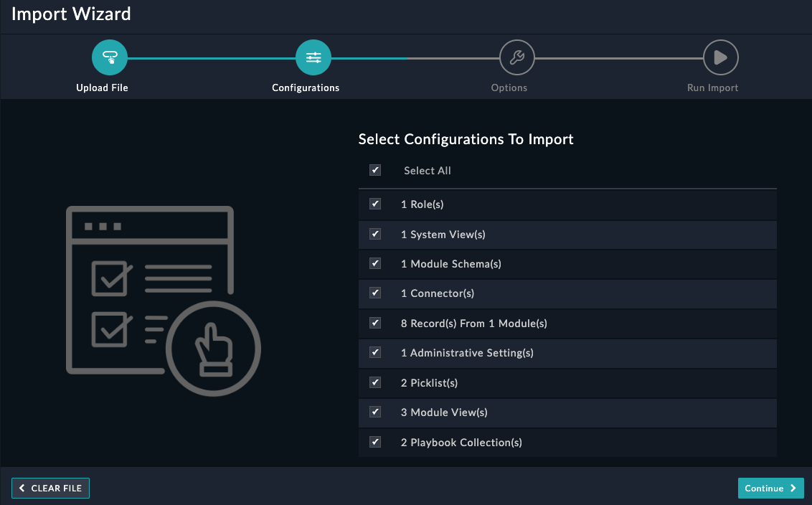Image resolution: width=812 pixels, height=505 pixels.
Task: Click the Options wrench step icon
Action: pyautogui.click(x=516, y=57)
